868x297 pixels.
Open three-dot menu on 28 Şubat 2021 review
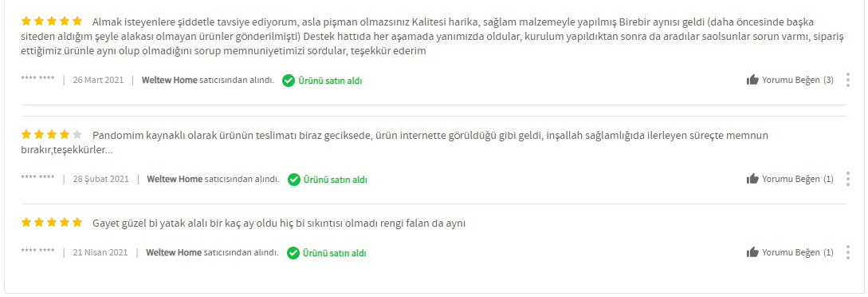point(847,179)
